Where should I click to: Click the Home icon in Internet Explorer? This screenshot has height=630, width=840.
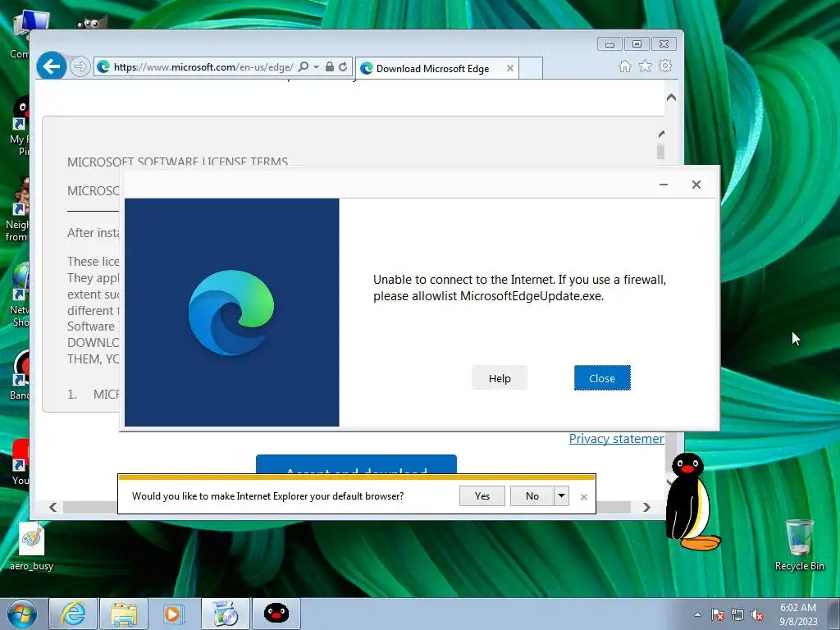click(x=624, y=66)
